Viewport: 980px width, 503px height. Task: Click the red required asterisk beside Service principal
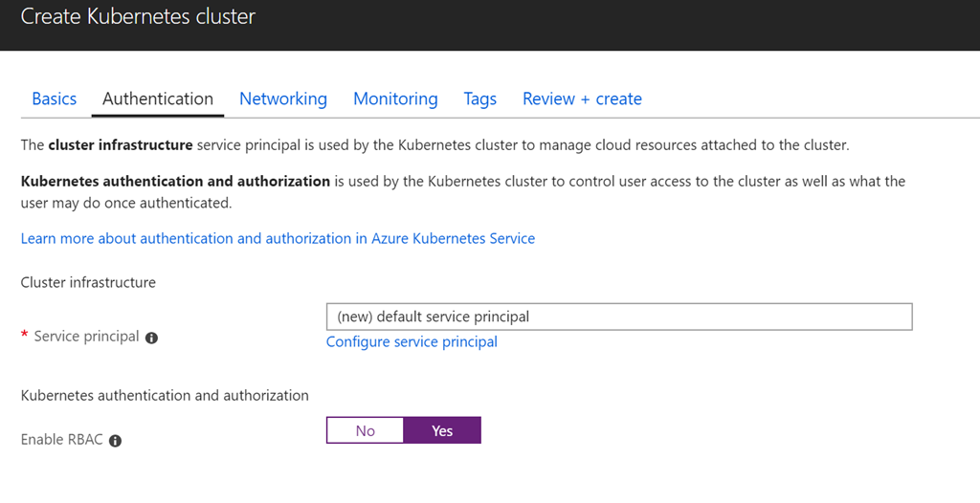25,336
